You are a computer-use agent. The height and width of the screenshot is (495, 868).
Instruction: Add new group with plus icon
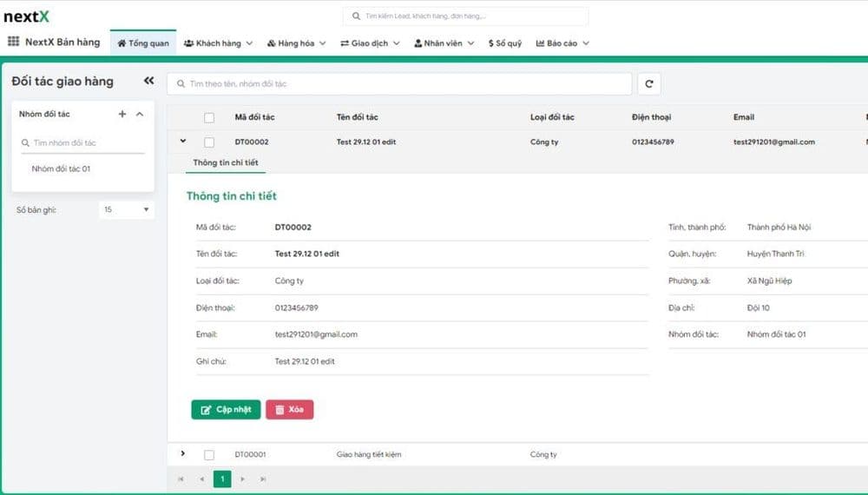coord(122,114)
